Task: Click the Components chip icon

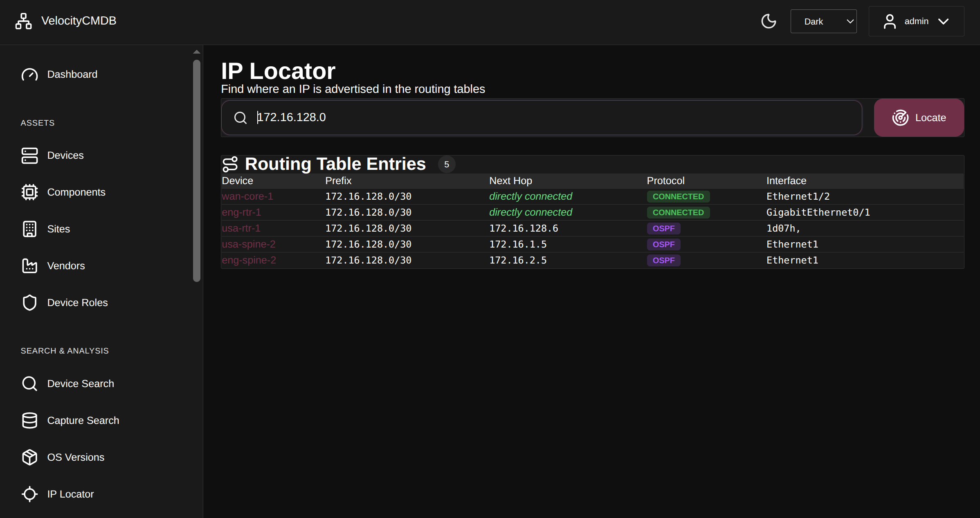Action: click(x=29, y=192)
